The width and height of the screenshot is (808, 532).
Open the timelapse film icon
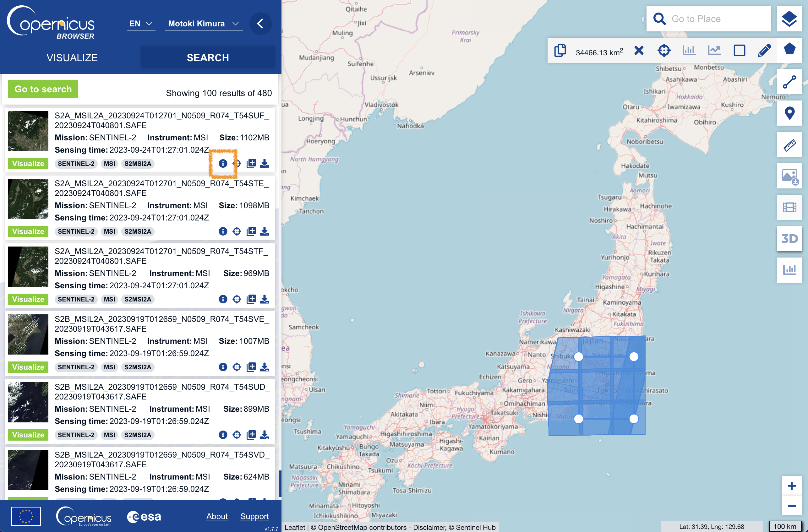(789, 207)
